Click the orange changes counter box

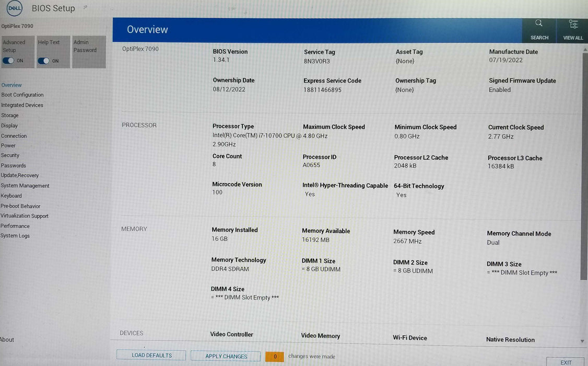point(275,357)
